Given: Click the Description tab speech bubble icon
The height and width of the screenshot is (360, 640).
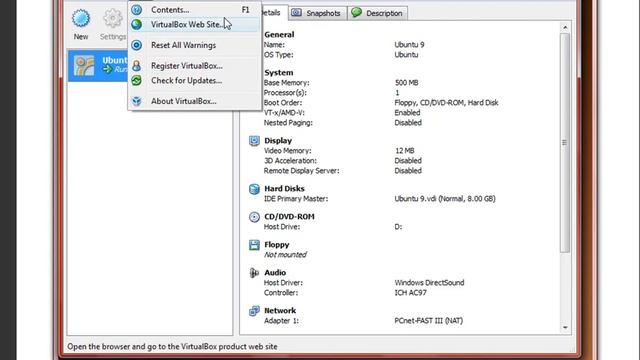Looking at the screenshot, I should pos(356,13).
